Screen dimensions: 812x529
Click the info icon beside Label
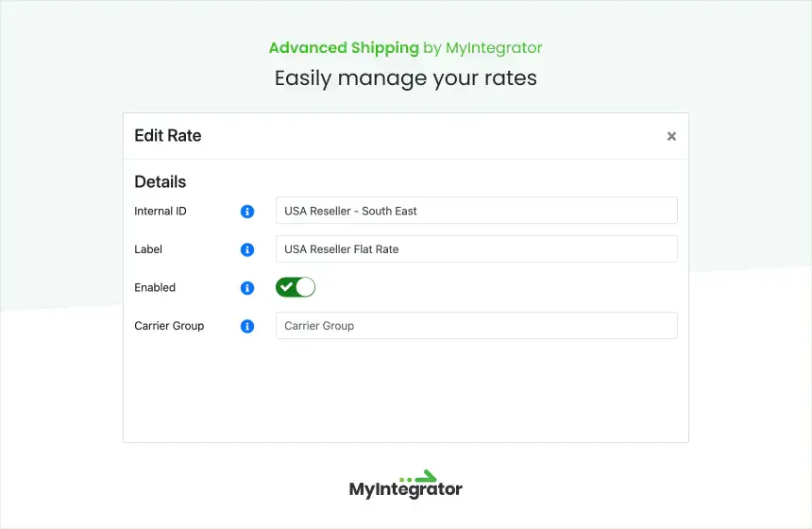click(x=247, y=249)
